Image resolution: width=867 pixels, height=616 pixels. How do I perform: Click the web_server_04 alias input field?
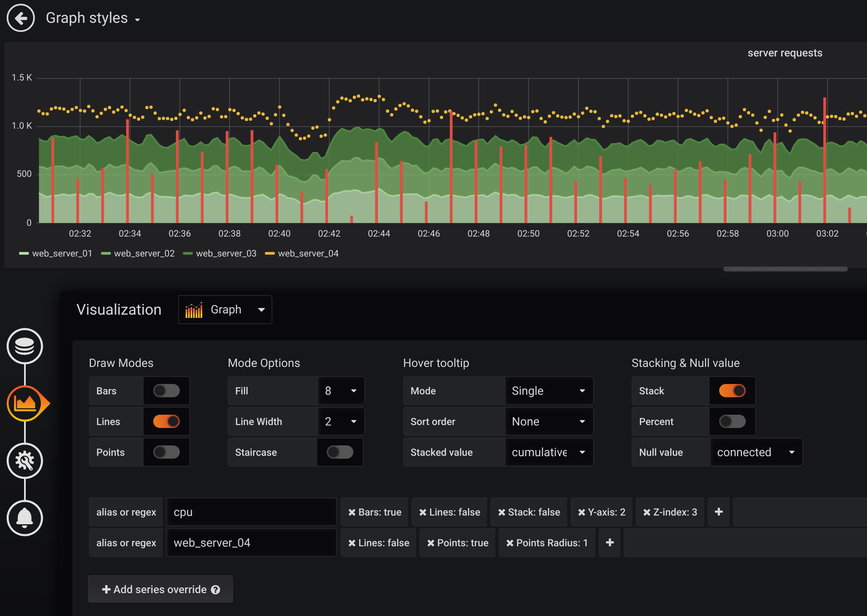pos(251,543)
